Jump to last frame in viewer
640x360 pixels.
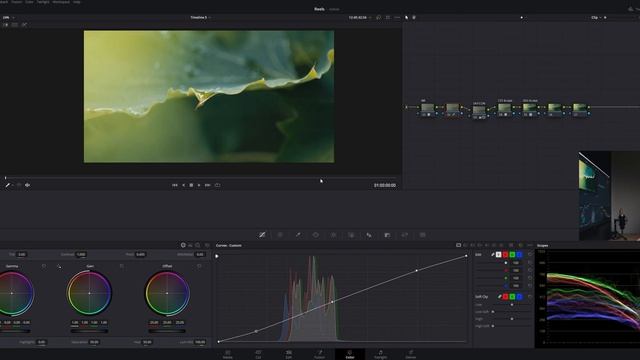coord(207,185)
